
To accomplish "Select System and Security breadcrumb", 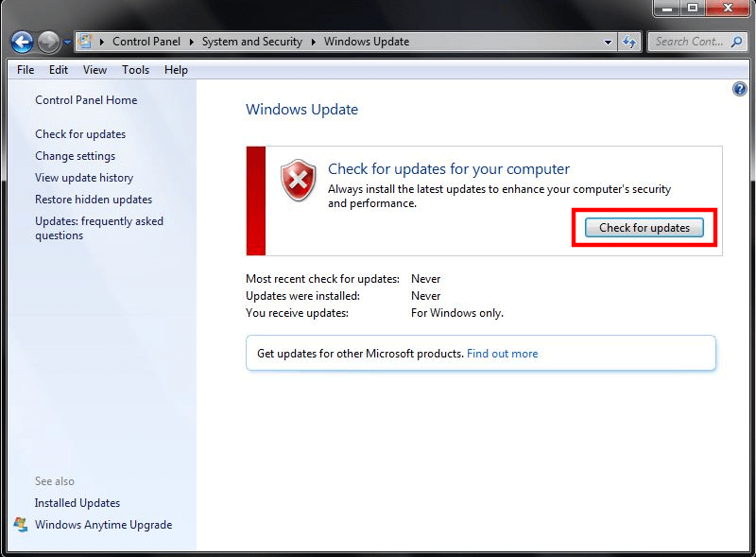I will (x=251, y=42).
